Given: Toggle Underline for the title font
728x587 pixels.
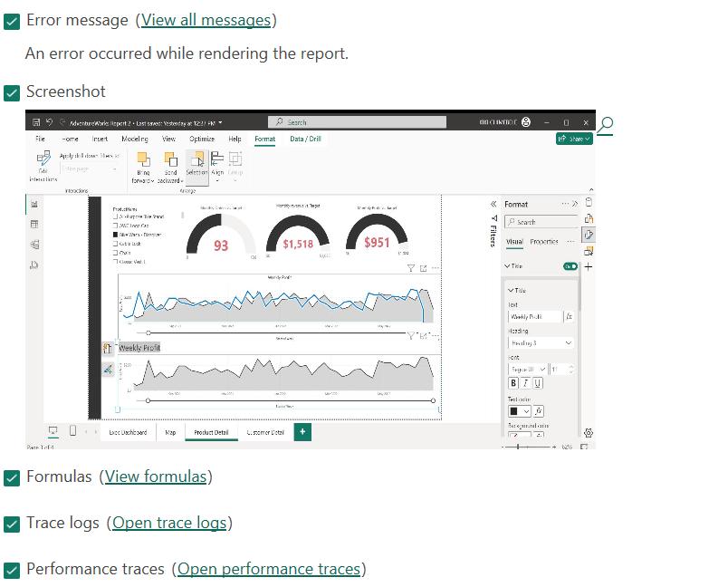Looking at the screenshot, I should pyautogui.click(x=538, y=383).
